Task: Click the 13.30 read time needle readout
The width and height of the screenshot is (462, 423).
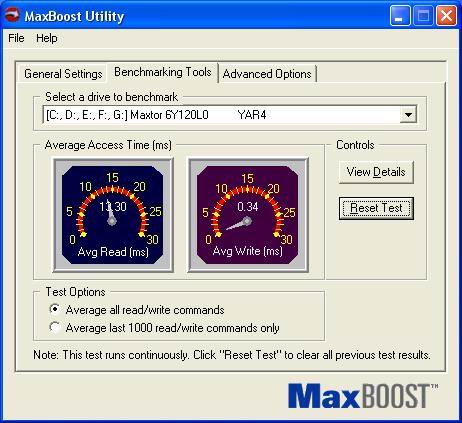Action: point(113,207)
